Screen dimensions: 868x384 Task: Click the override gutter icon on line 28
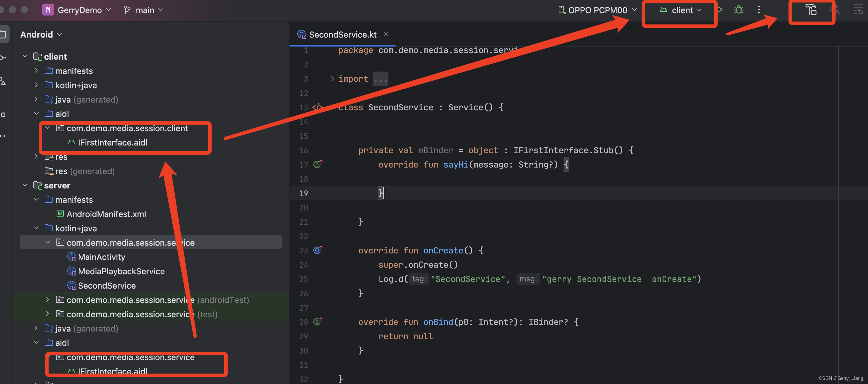point(318,322)
